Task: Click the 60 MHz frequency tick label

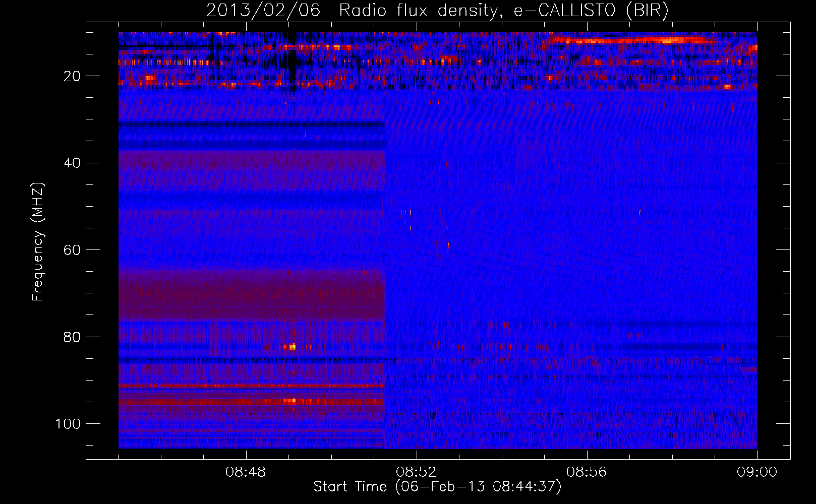Action: (72, 250)
